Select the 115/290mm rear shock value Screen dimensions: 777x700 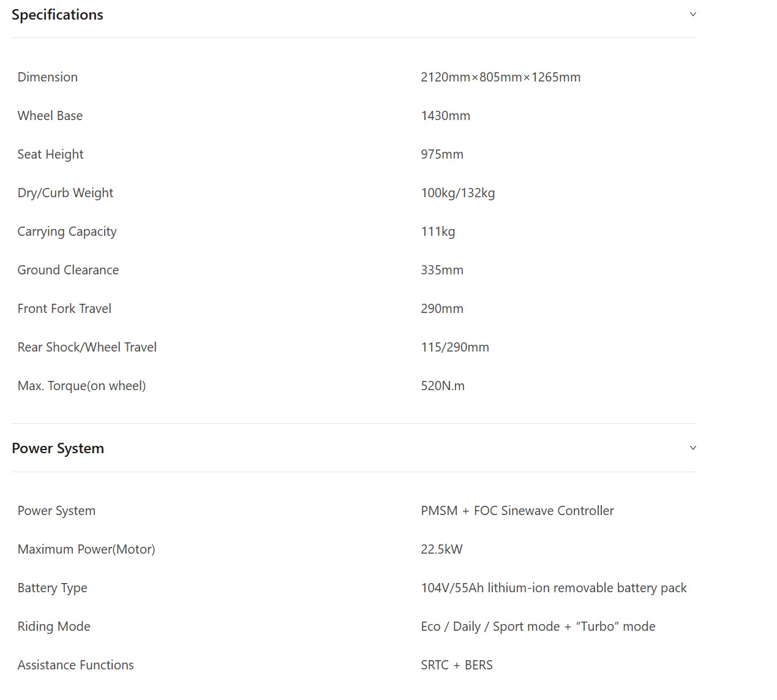click(455, 347)
